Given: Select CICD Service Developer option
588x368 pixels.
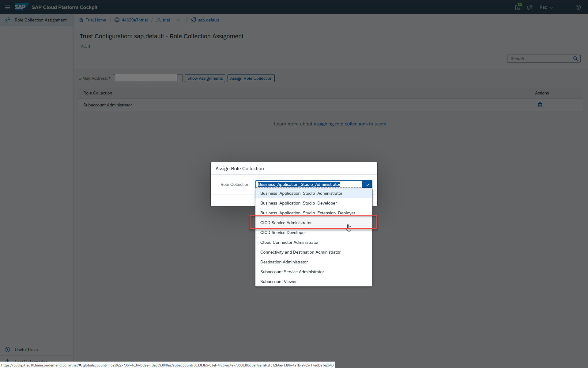Looking at the screenshot, I should (314, 232).
